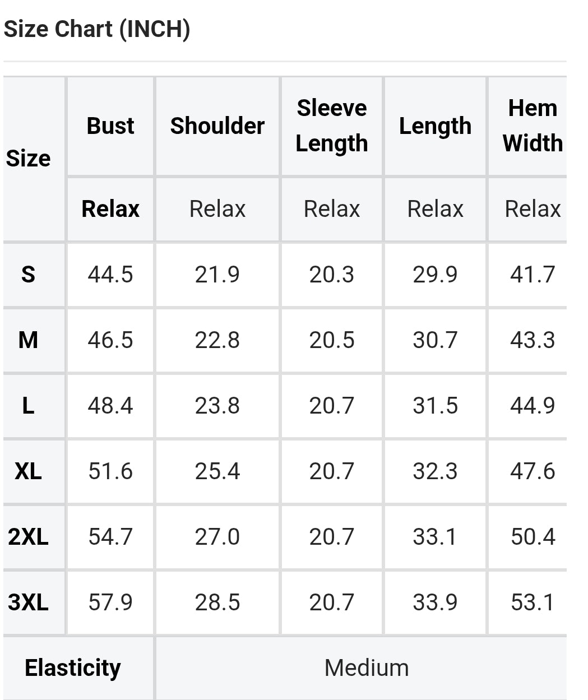Screen dimensions: 588x700
Task: Click shoulder value 22.8 for size M
Action: (217, 340)
